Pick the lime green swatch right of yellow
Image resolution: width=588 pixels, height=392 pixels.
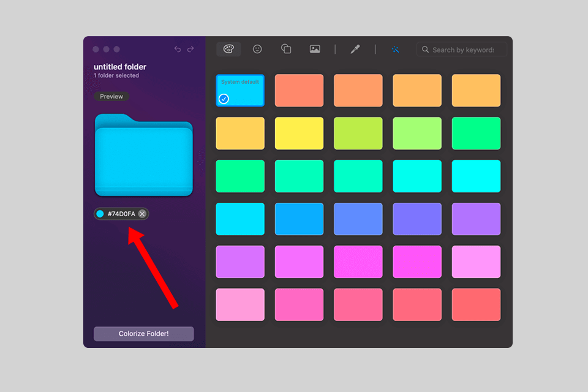(358, 133)
